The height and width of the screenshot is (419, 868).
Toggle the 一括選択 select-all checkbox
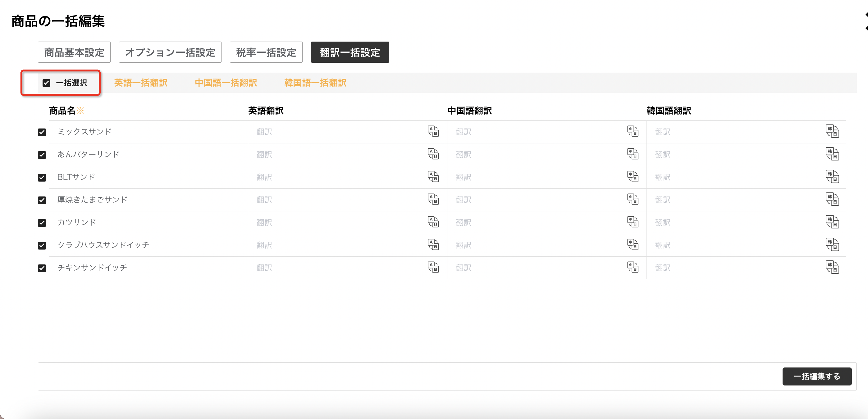pyautogui.click(x=47, y=83)
